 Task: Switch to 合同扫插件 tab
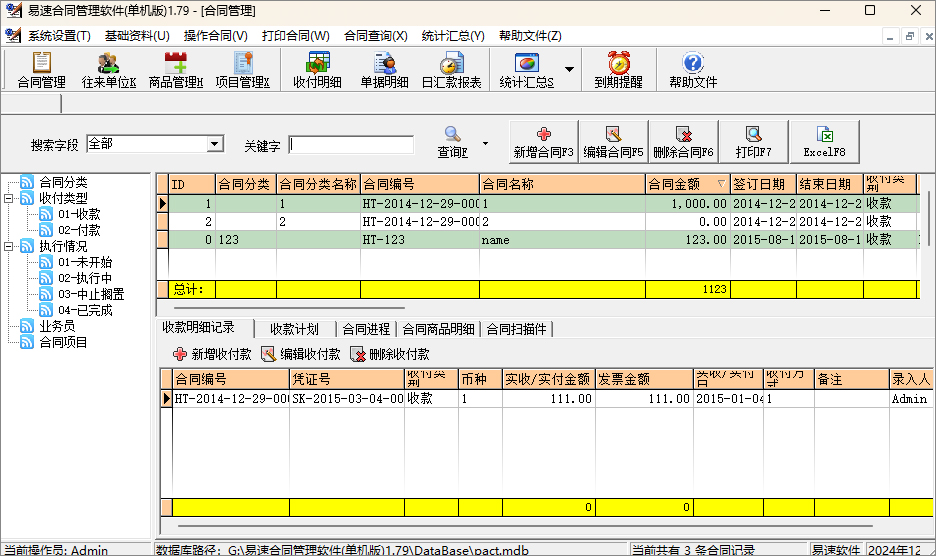(516, 329)
